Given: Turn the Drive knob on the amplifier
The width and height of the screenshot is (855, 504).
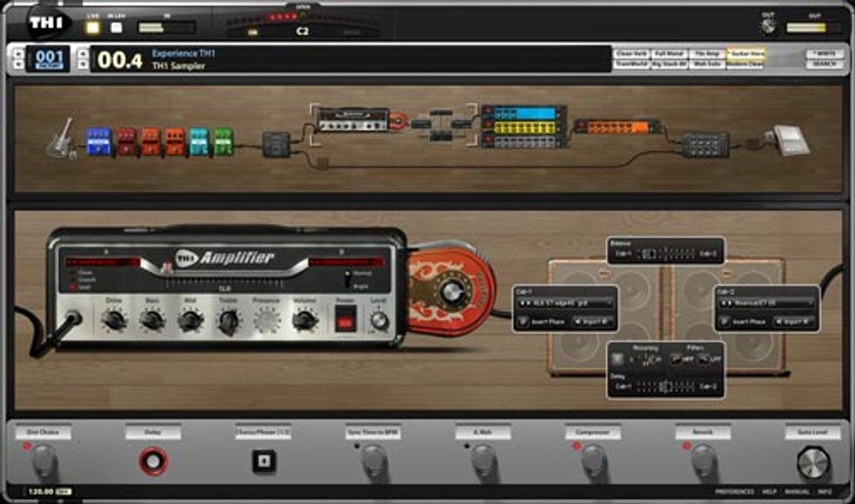Looking at the screenshot, I should coord(114,320).
